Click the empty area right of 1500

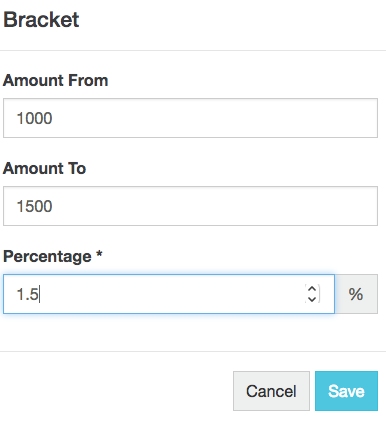(213, 206)
